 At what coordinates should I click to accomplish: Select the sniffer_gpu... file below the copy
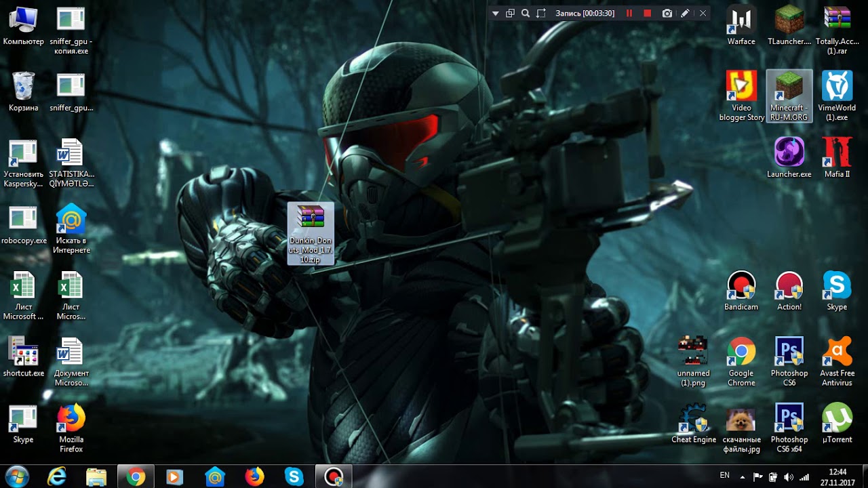click(x=71, y=91)
